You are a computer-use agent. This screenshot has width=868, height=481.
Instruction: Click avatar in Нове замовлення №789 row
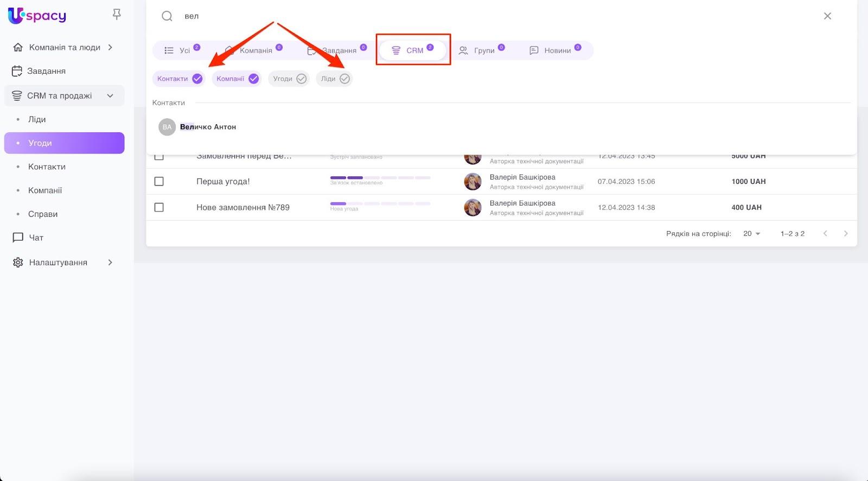coord(473,208)
